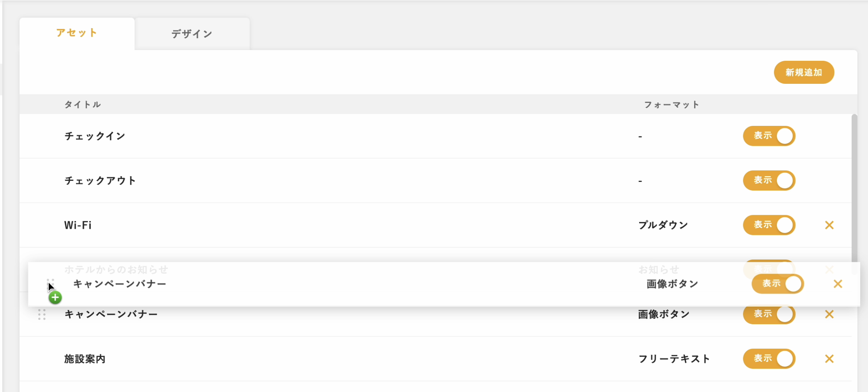Toggle 表示 switch for 施設案内
This screenshot has width=868, height=392.
tap(769, 358)
